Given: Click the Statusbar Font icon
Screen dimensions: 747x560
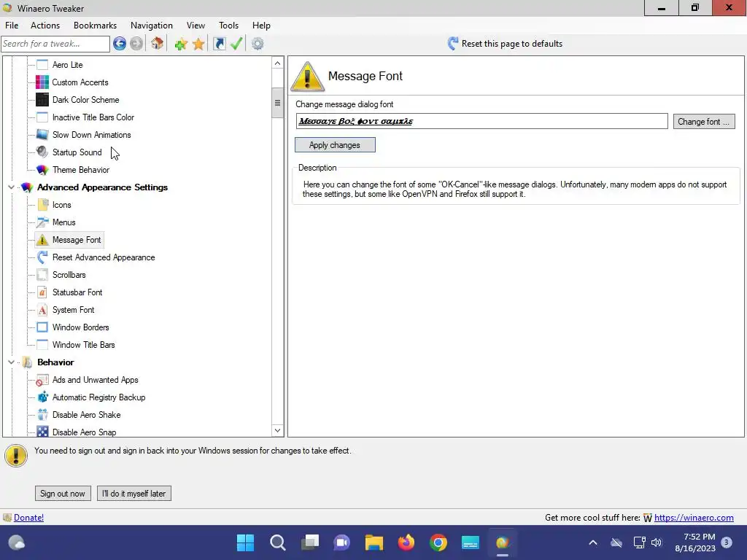Looking at the screenshot, I should click(x=42, y=292).
